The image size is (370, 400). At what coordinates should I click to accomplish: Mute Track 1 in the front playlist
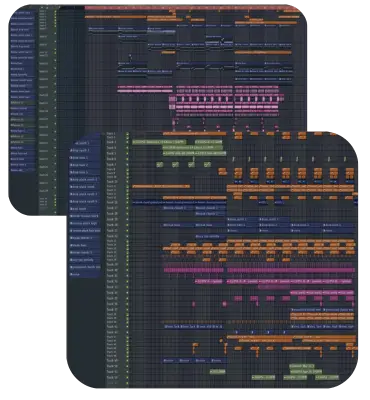[x=127, y=133]
